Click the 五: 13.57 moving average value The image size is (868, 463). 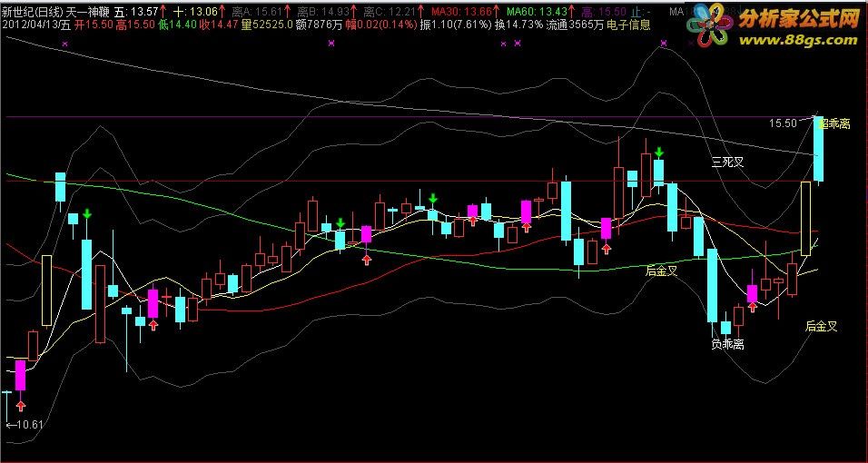click(x=137, y=11)
